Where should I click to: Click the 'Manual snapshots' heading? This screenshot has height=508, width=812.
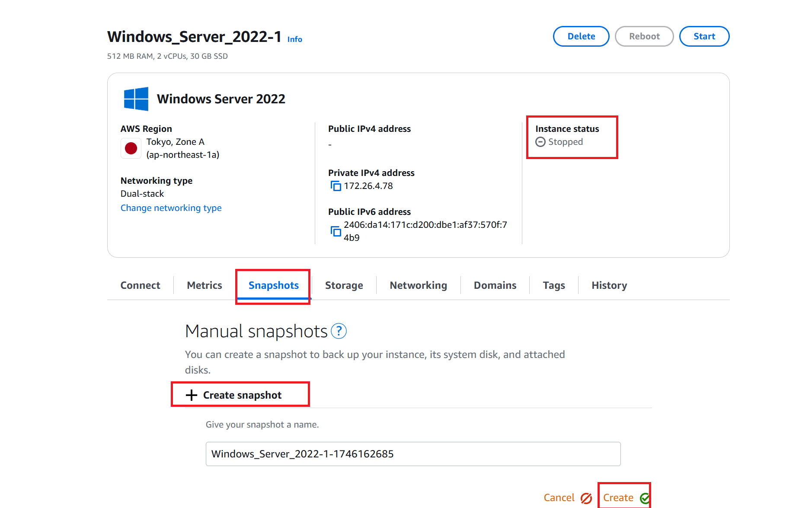[256, 331]
